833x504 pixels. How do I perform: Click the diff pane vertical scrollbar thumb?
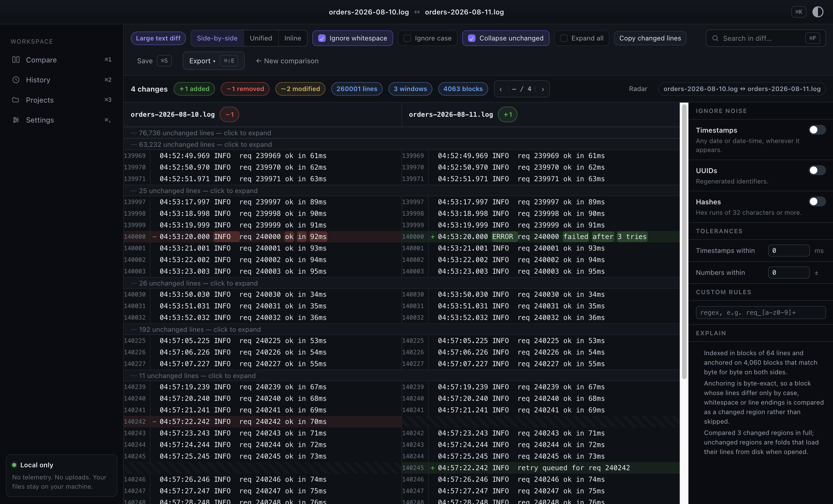684,242
